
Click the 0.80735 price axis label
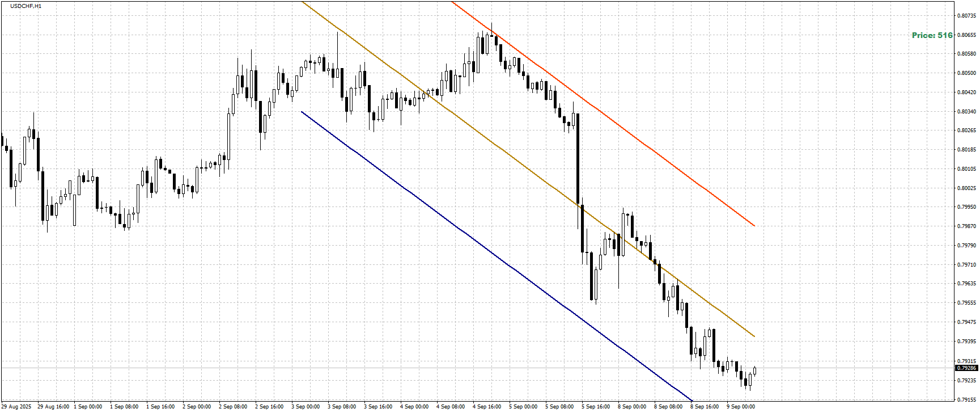coord(966,16)
